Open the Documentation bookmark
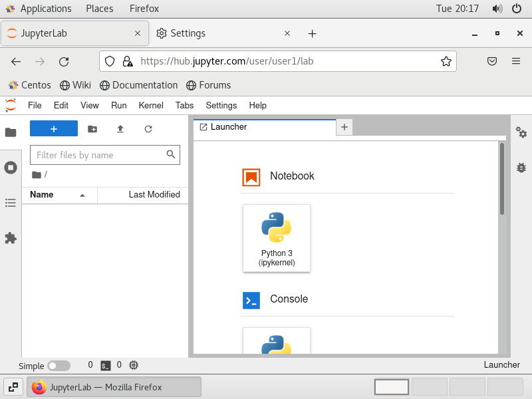The width and height of the screenshot is (532, 399). pos(139,85)
